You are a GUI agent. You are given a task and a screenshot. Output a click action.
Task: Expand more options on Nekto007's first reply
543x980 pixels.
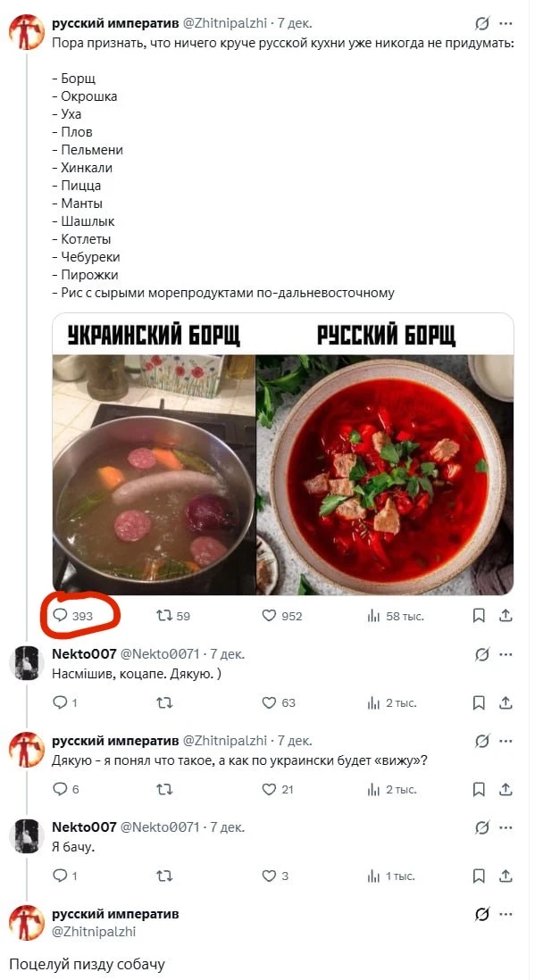coord(506,654)
